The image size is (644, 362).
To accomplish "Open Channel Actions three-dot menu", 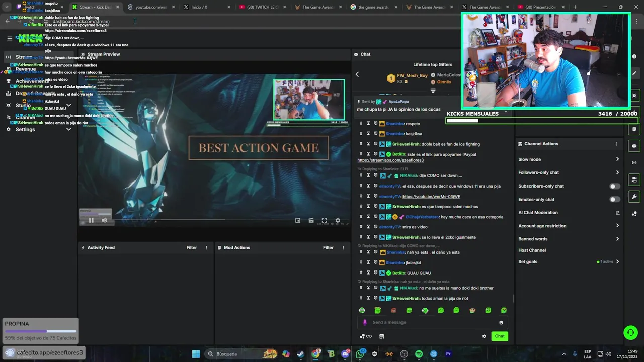I will [x=616, y=144].
